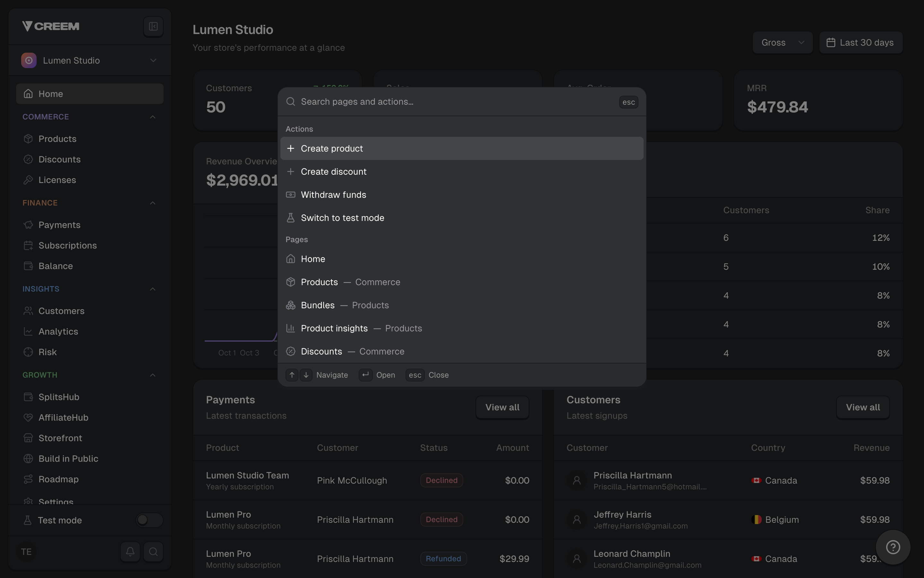This screenshot has height=578, width=924.
Task: Click View all in Payments card
Action: (x=502, y=407)
